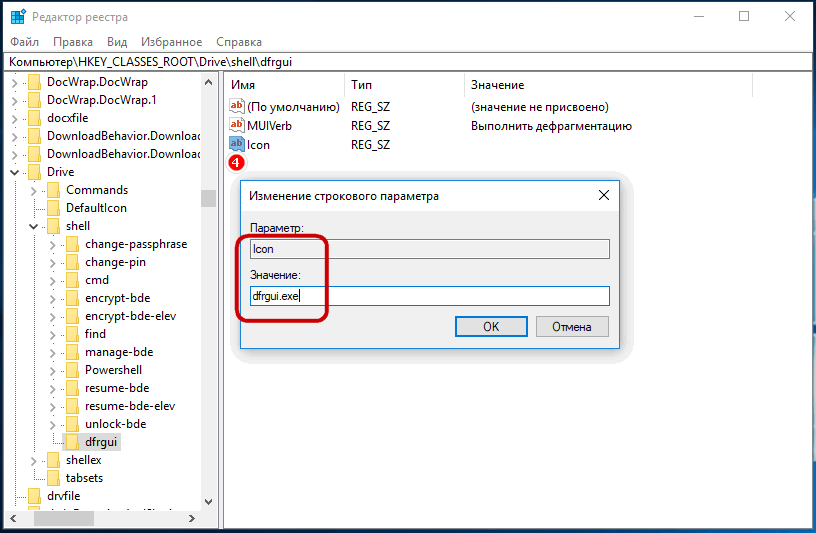Select the cmd folder icon
The width and height of the screenshot is (816, 533).
point(72,280)
